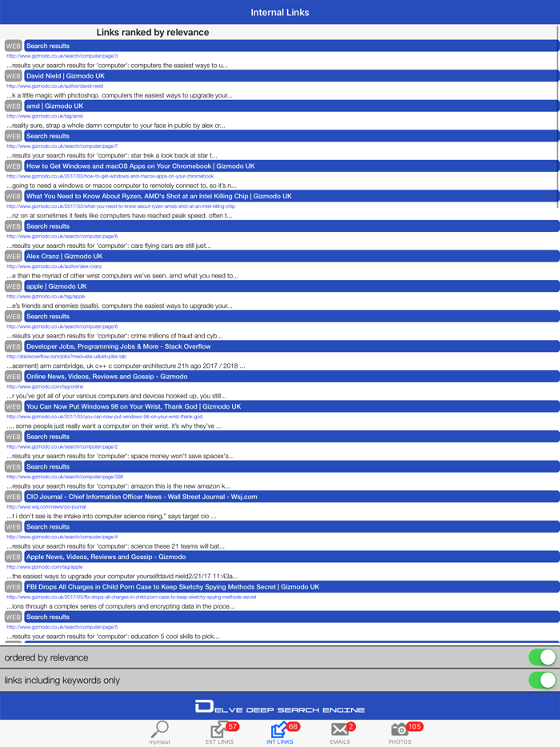
Task: Open the myInput search tab
Action: (x=159, y=733)
